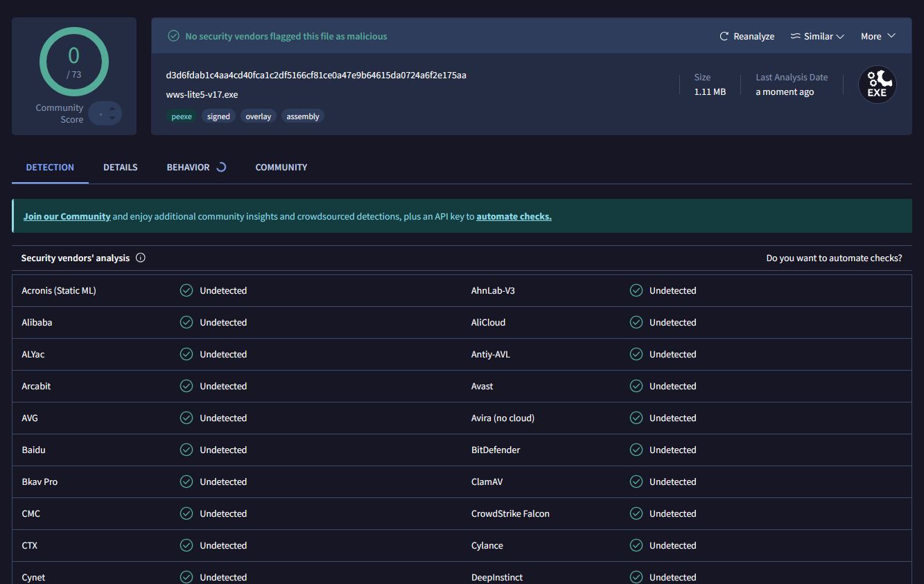Click the check icon in the ALYac row

click(186, 354)
